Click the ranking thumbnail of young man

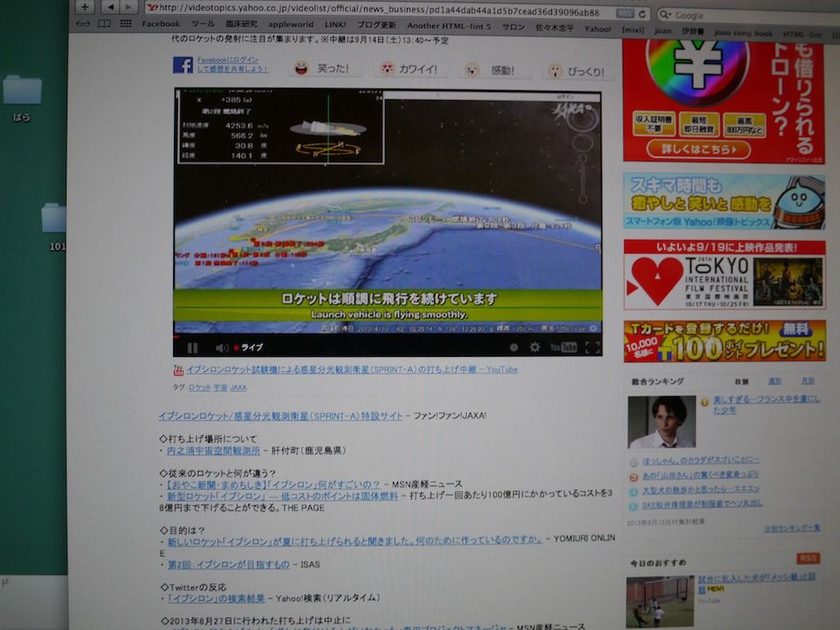point(662,422)
